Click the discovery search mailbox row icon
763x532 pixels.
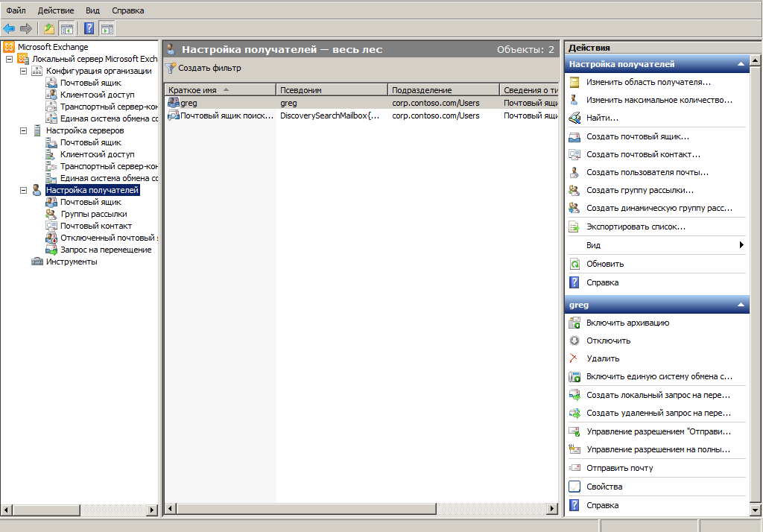coord(173,115)
